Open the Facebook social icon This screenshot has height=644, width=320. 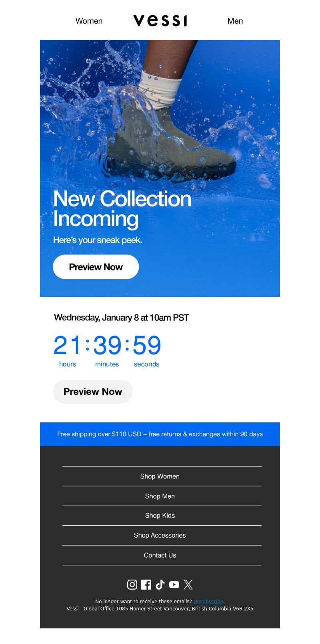pos(146,584)
